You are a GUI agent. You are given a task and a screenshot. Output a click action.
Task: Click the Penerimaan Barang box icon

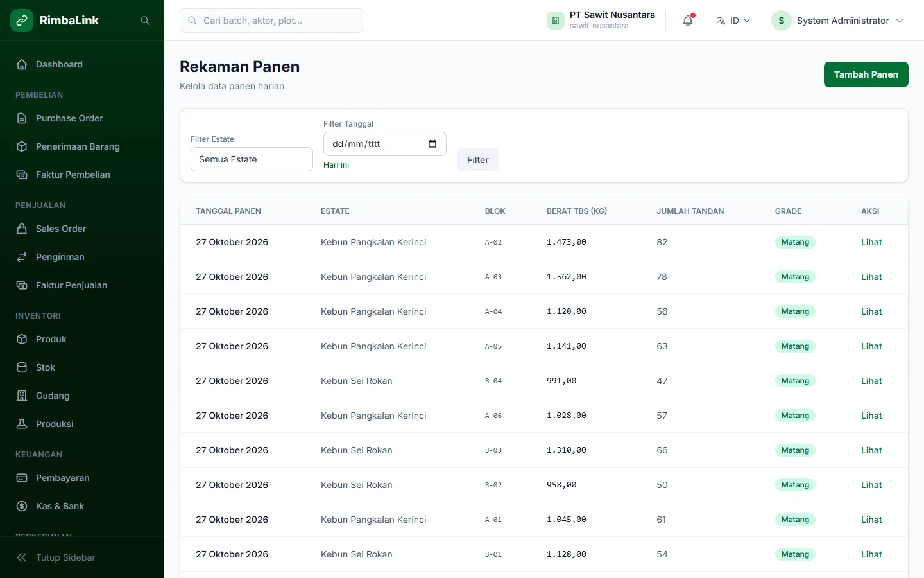pyautogui.click(x=22, y=146)
